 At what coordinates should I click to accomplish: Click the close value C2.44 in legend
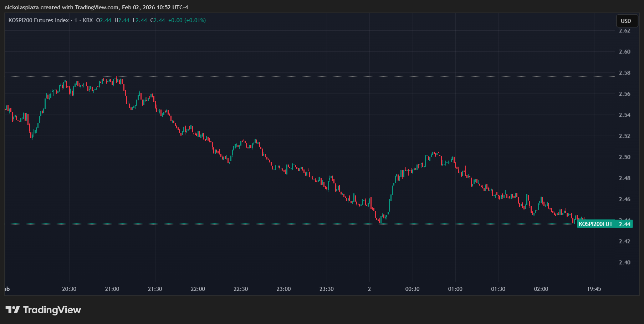158,20
